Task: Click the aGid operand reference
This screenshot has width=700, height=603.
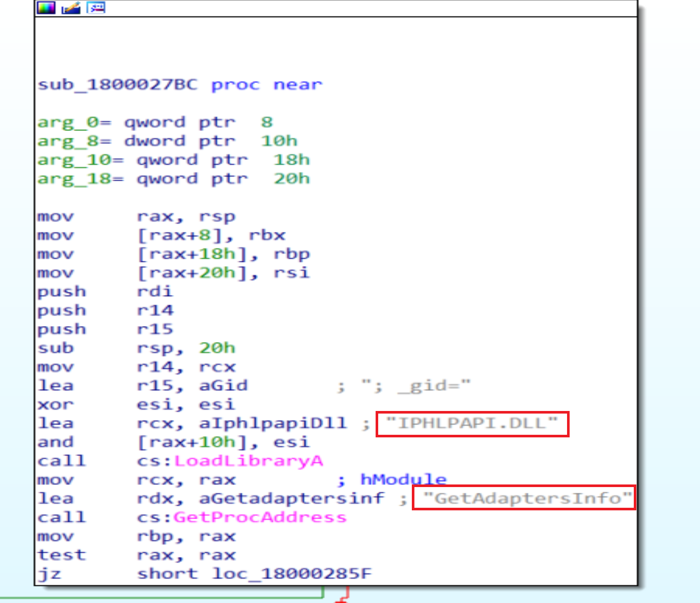Action: coord(223,386)
